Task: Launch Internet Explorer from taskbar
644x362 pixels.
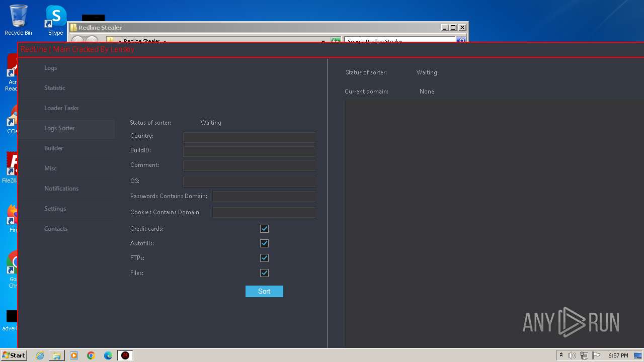Action: click(x=40, y=355)
